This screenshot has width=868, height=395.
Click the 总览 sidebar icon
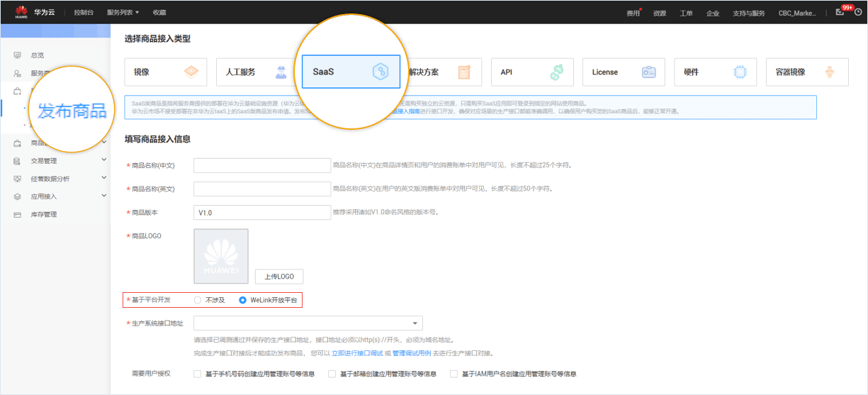coord(17,55)
